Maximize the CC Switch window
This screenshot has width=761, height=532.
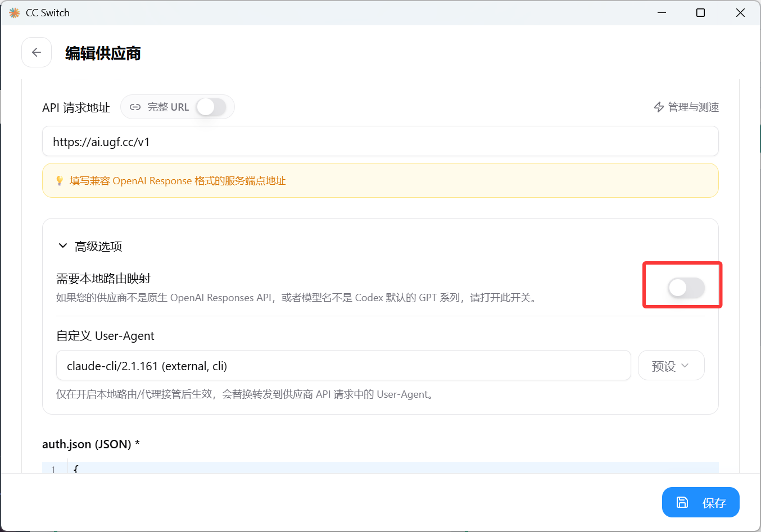[700, 12]
